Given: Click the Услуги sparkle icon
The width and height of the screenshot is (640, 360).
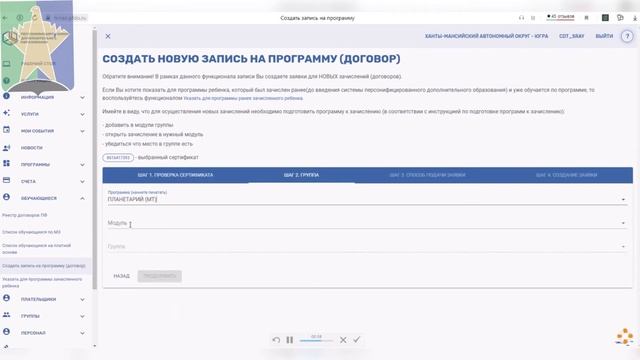Looking at the screenshot, I should pyautogui.click(x=6, y=113).
